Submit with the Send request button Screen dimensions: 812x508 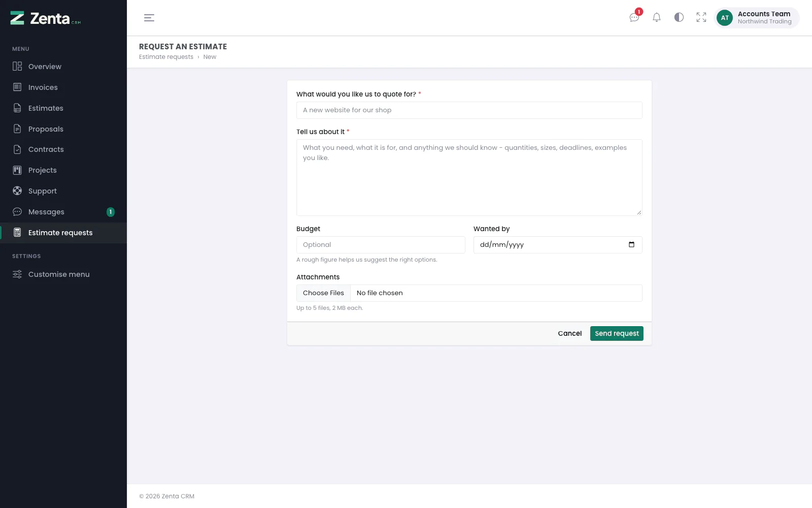point(617,333)
